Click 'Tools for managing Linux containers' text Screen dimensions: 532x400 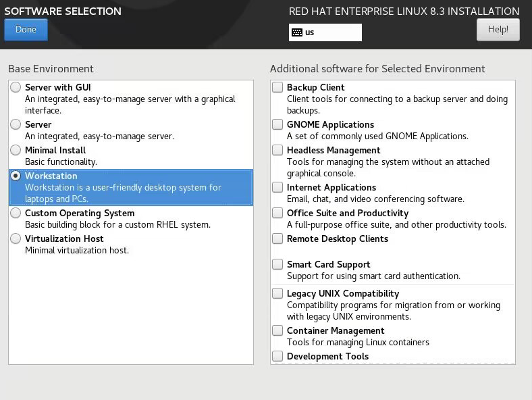click(x=358, y=343)
